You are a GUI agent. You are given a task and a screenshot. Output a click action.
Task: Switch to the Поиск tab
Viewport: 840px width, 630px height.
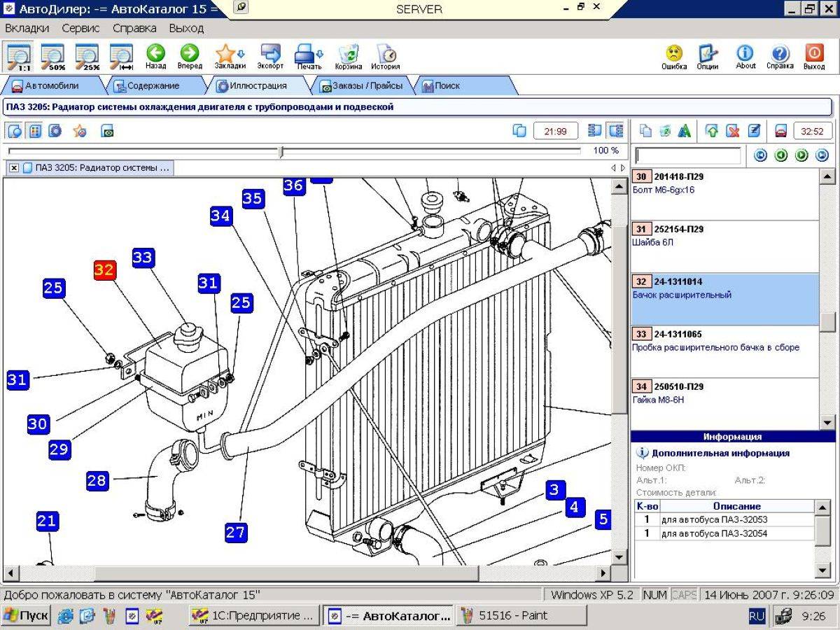(448, 85)
